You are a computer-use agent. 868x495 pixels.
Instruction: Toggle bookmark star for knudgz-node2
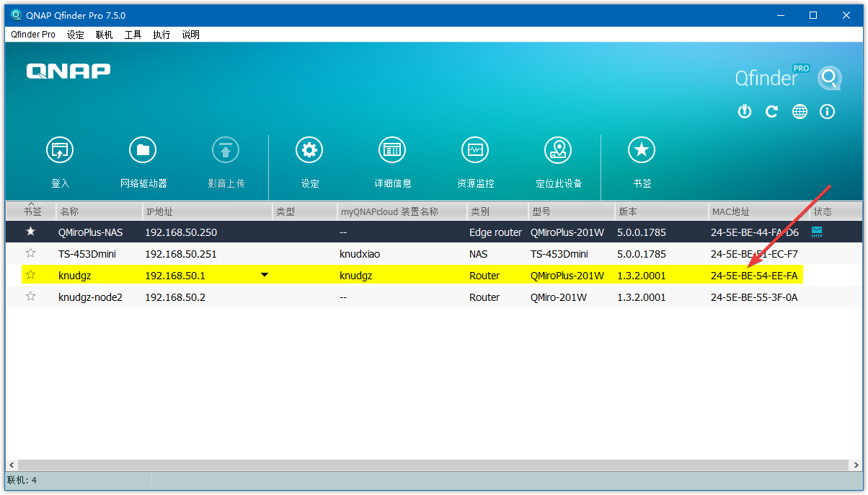pos(30,297)
